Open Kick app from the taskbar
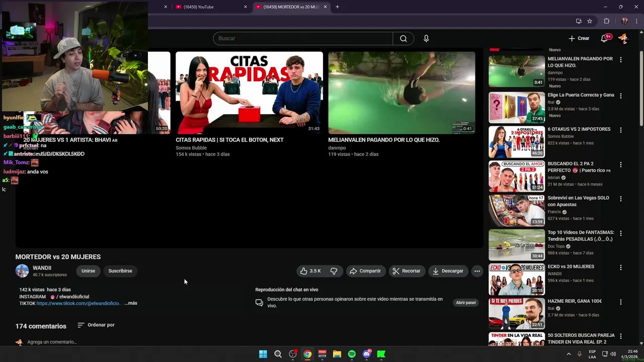 (x=381, y=354)
